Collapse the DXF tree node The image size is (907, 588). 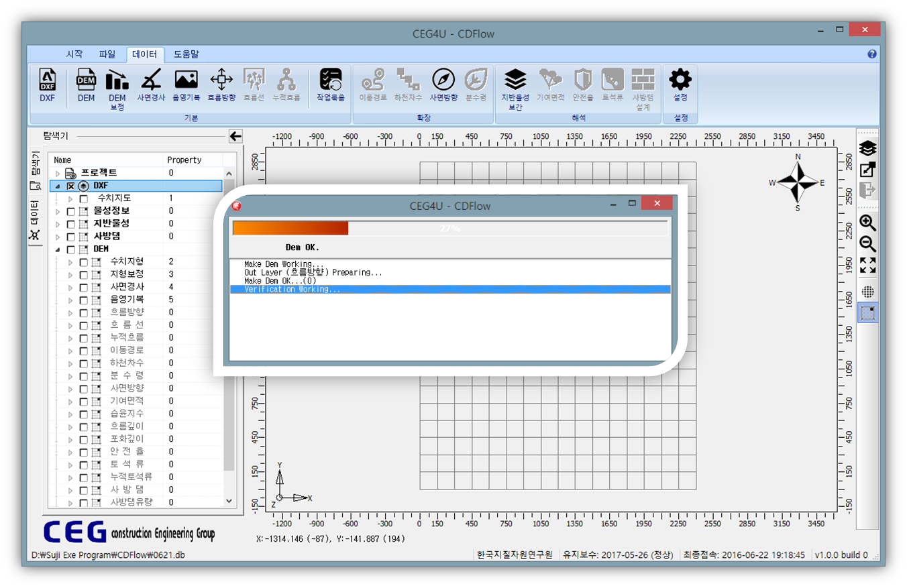[58, 186]
